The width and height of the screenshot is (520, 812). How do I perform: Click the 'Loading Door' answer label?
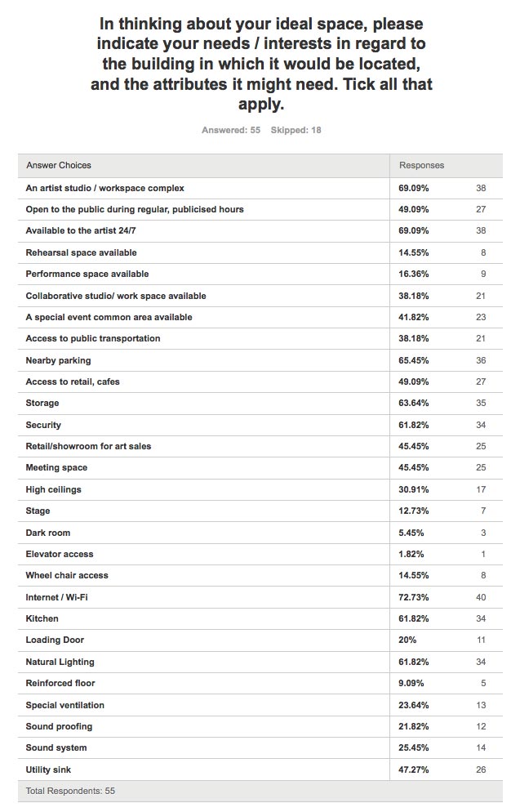tap(55, 640)
